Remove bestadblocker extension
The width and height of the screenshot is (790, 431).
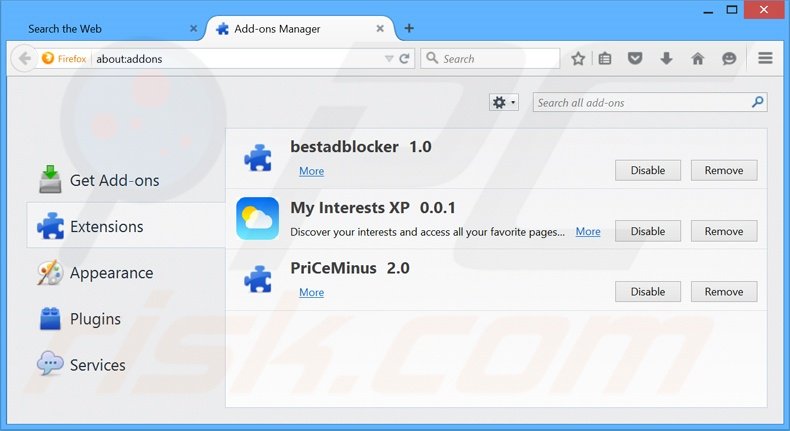coord(724,170)
